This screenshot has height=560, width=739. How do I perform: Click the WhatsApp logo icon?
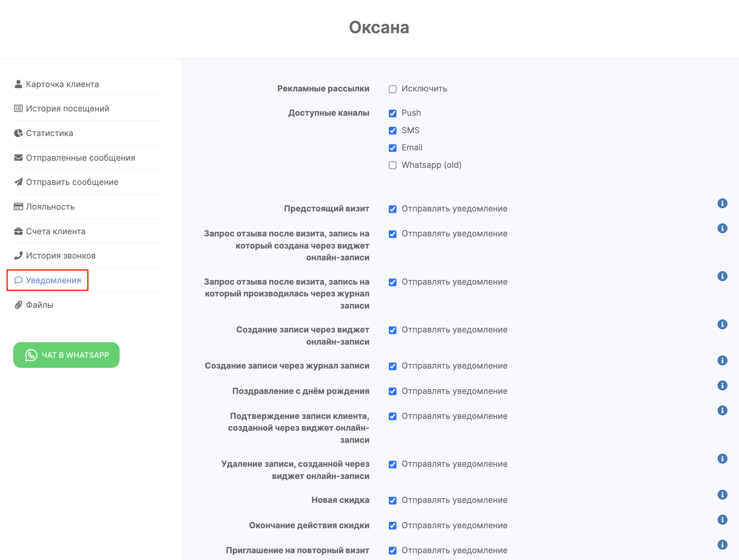(x=31, y=355)
